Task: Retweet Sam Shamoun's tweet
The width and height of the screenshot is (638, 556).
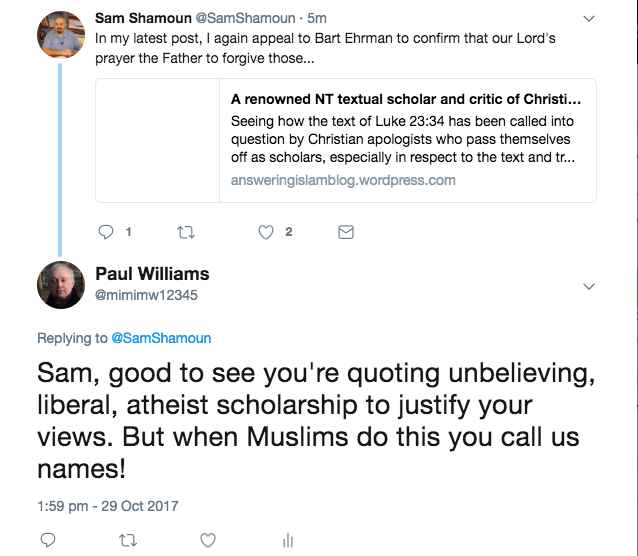Action: (185, 232)
